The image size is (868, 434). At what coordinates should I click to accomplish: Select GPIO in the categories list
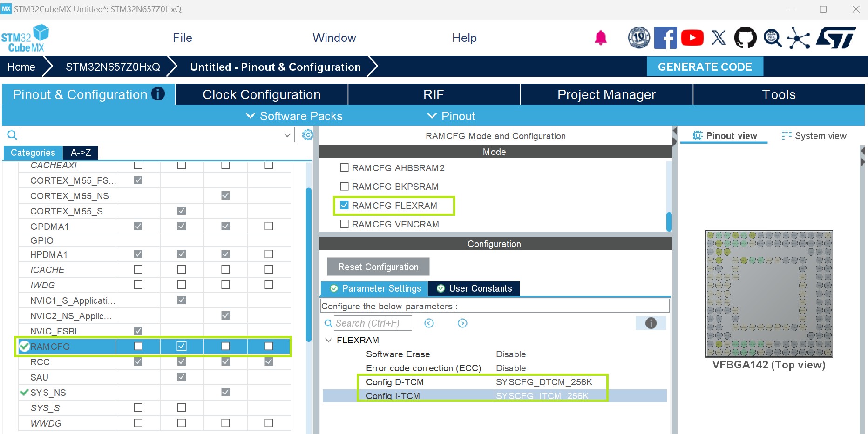42,240
